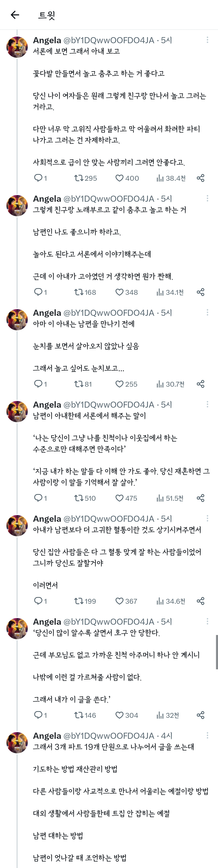This screenshot has height=868, width=218.
Task: Open more options on the 4시 tweet
Action: (207, 735)
